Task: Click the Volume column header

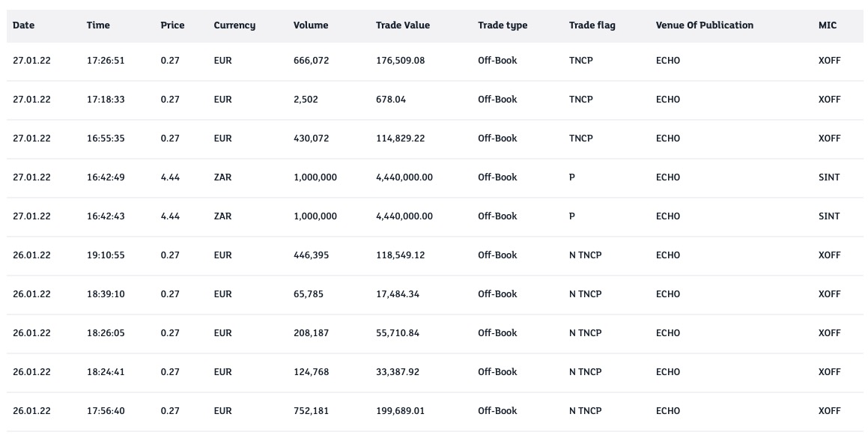Action: (311, 25)
